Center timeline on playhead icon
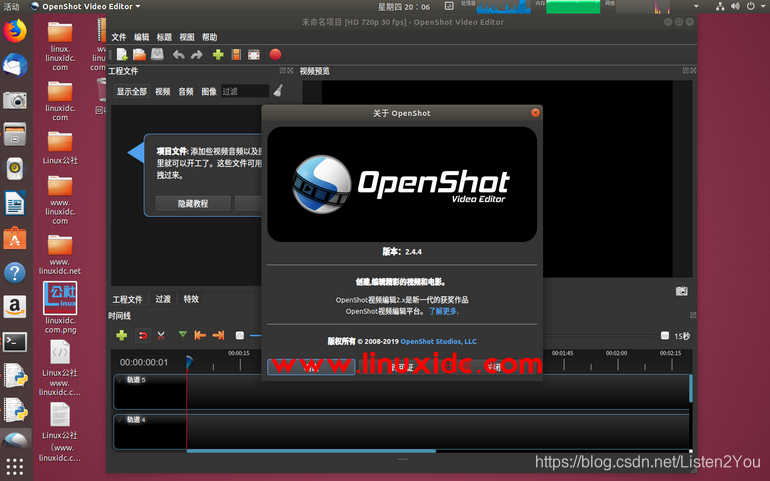The width and height of the screenshot is (770, 481). point(240,335)
